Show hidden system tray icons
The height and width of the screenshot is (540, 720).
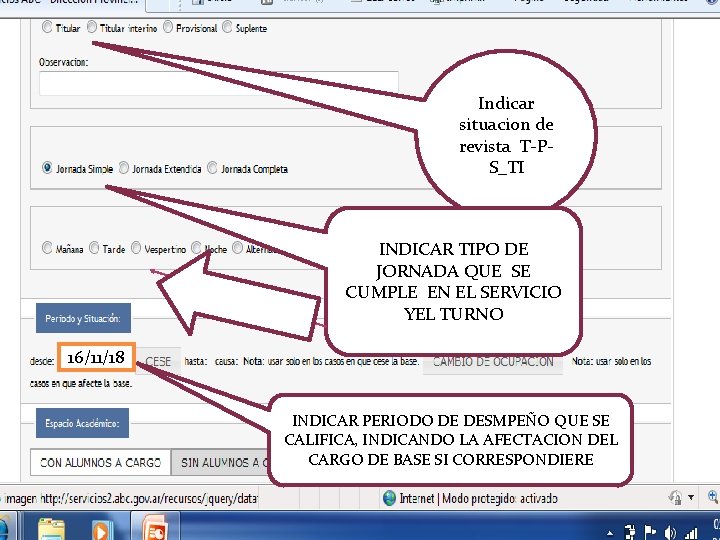(x=610, y=534)
